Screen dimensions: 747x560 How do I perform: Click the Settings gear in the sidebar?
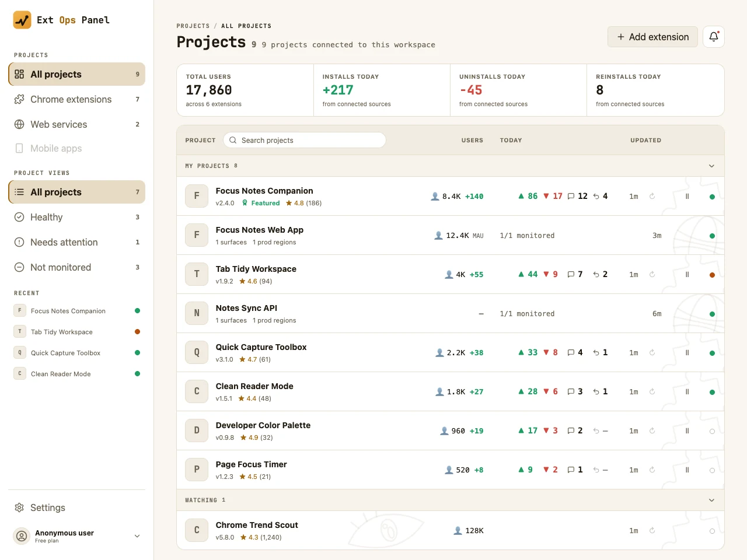click(x=19, y=508)
